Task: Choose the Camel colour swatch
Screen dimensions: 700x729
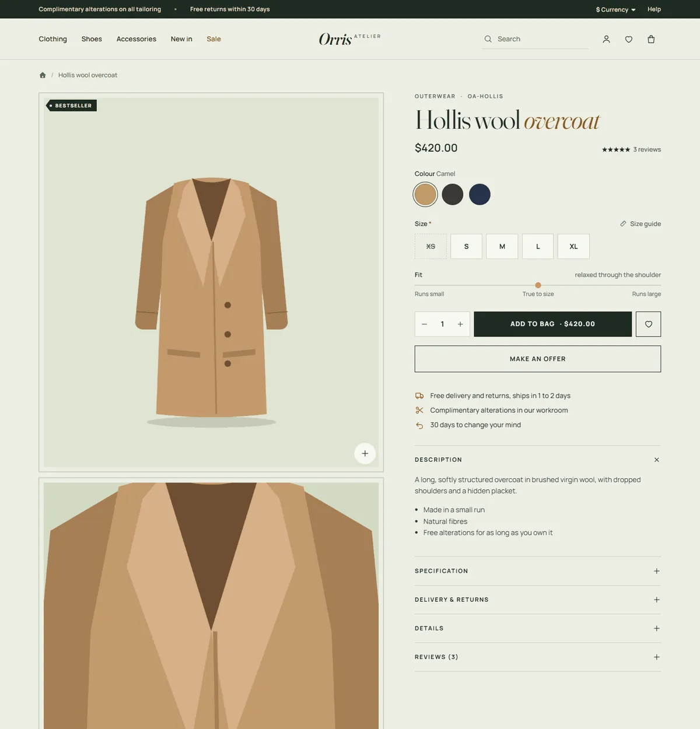Action: coord(425,194)
